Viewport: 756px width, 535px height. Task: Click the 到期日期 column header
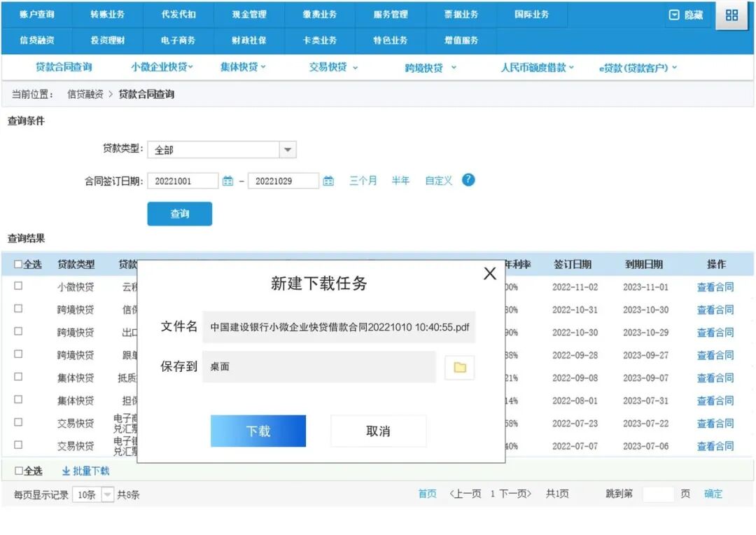[x=644, y=265]
